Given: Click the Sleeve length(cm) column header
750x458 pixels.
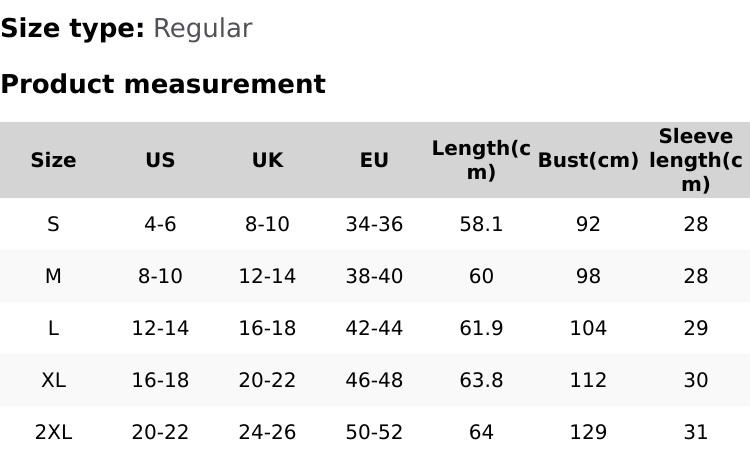Looking at the screenshot, I should [696, 160].
